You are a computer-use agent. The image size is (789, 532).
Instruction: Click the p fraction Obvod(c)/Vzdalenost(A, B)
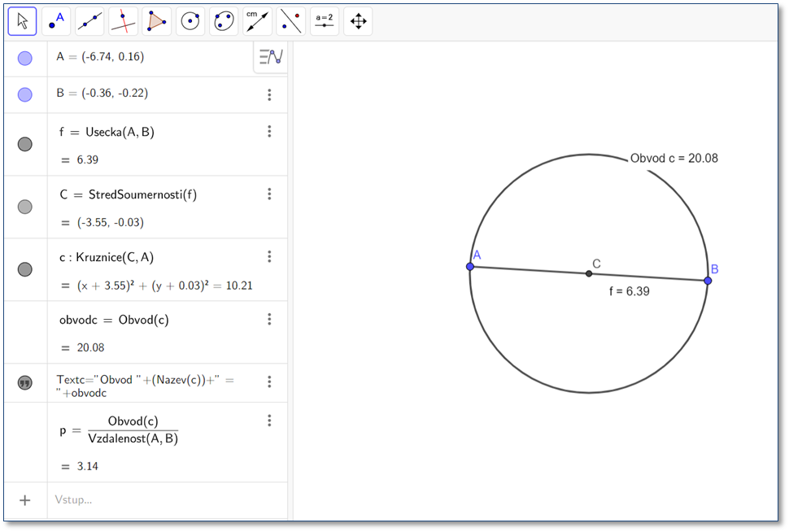[x=133, y=430]
